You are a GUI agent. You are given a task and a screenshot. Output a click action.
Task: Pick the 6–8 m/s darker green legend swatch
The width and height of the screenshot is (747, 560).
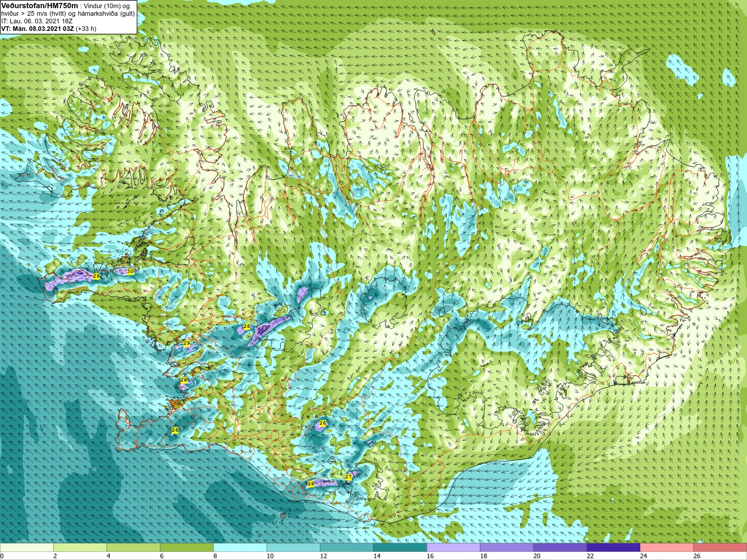(x=187, y=548)
